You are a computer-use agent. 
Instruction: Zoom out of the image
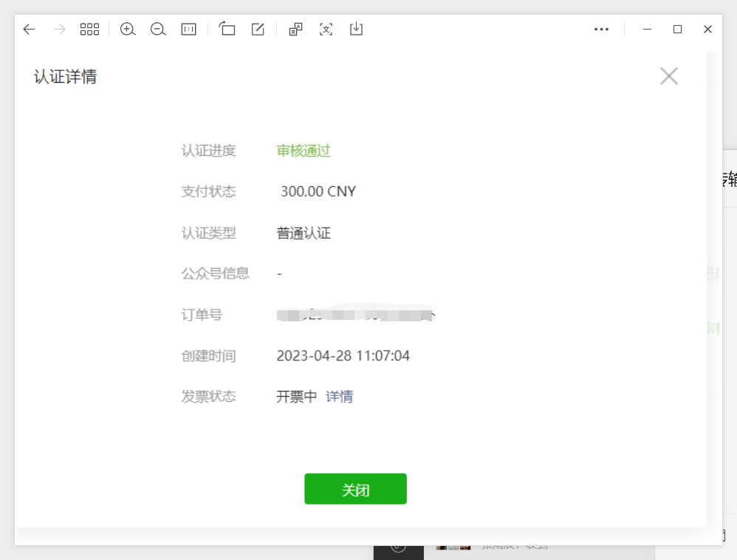coord(158,29)
